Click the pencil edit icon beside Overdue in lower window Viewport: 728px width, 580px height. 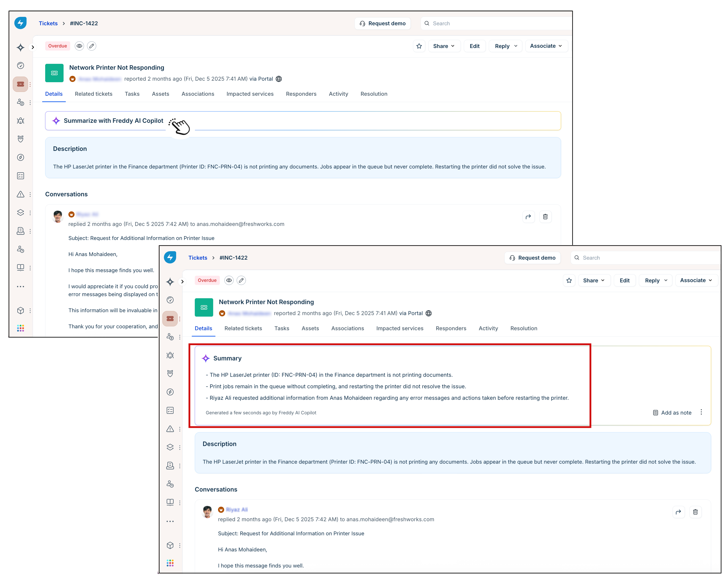point(241,280)
